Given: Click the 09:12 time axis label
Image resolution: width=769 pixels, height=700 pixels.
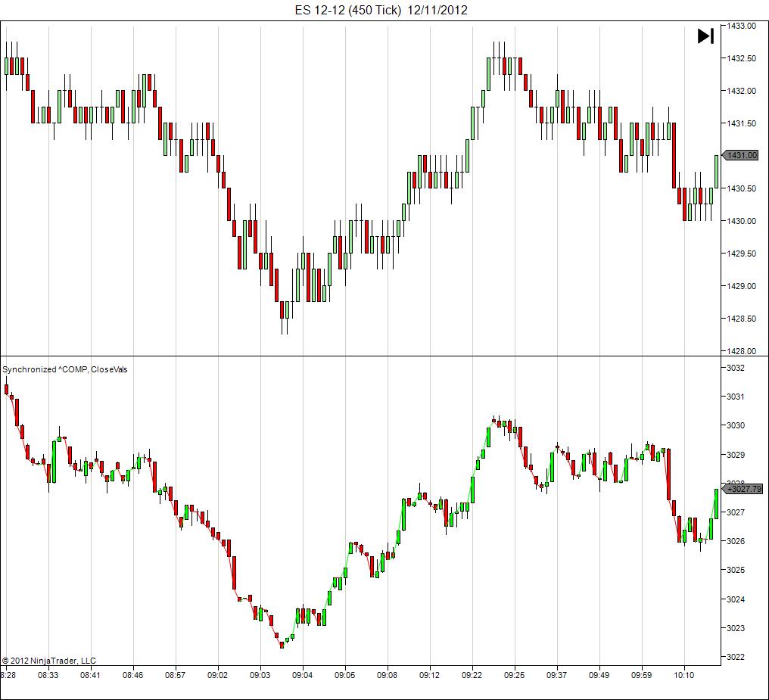Looking at the screenshot, I should click(430, 675).
